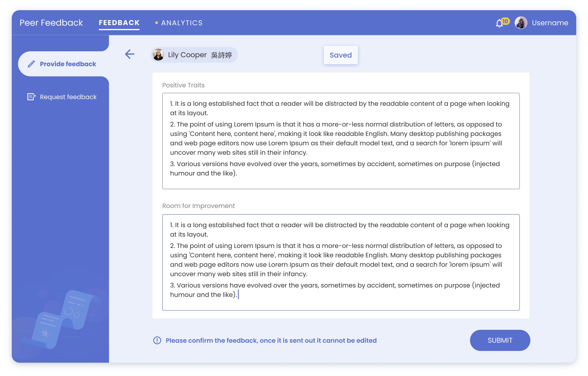Switch to the Feedback tab
588x376 pixels.
(x=119, y=23)
